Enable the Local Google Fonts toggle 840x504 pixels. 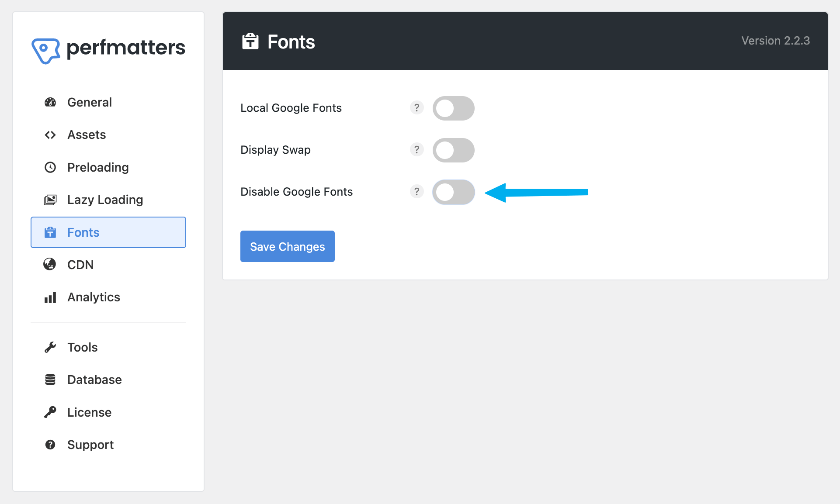point(453,108)
